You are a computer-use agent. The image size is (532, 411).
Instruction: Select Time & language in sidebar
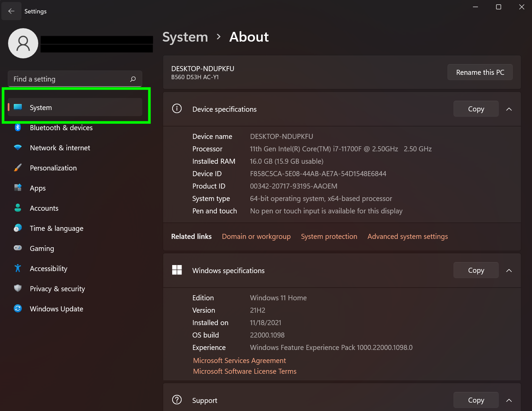pos(56,228)
